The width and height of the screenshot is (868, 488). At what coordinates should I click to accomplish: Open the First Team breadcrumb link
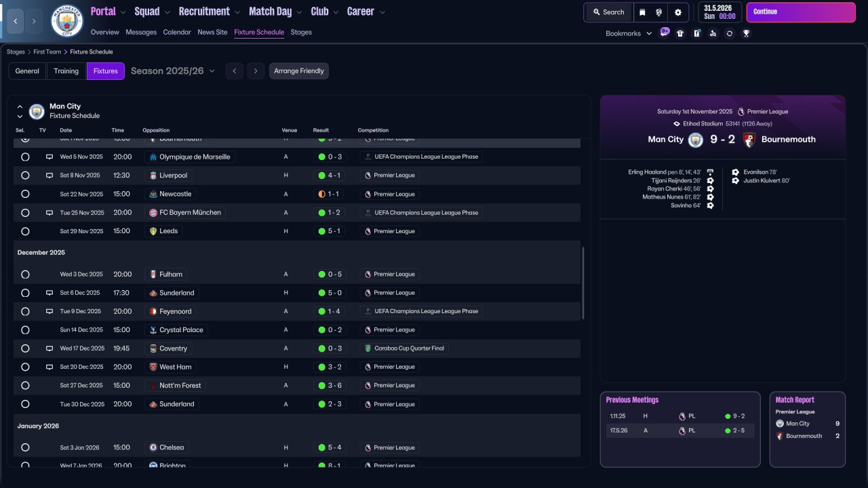(x=47, y=52)
